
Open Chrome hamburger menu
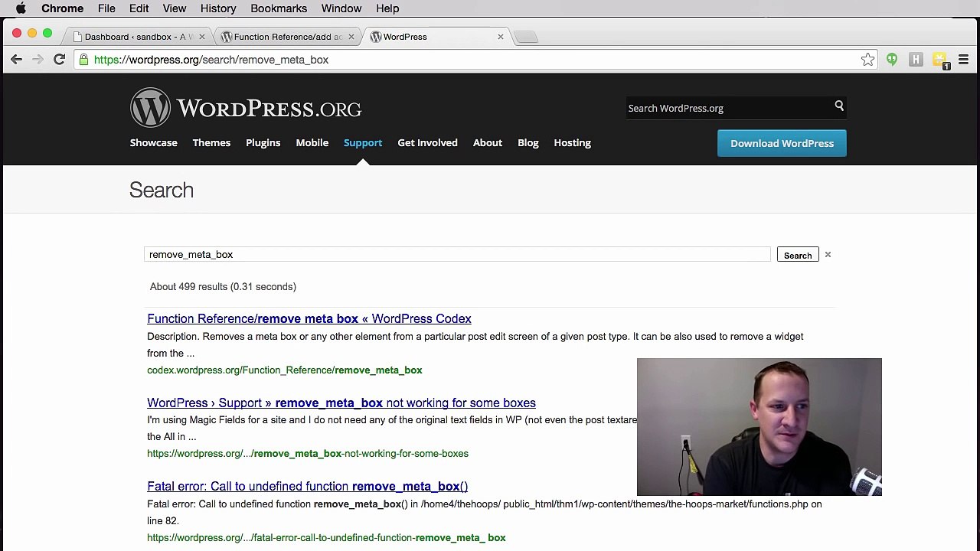tap(964, 60)
